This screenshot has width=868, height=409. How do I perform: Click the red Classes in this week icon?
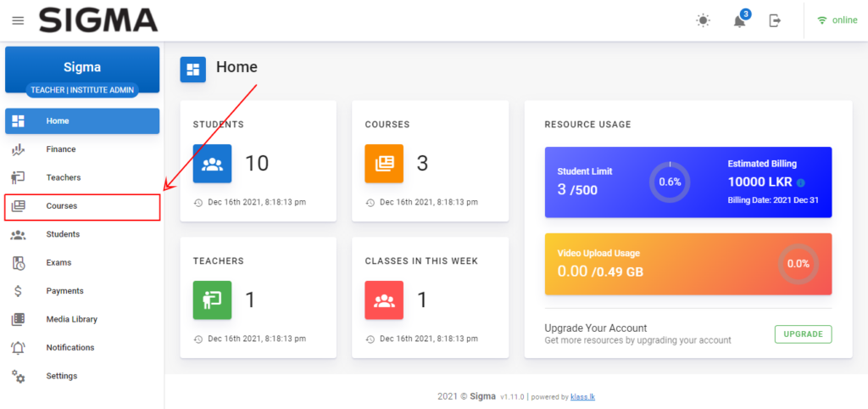tap(384, 300)
